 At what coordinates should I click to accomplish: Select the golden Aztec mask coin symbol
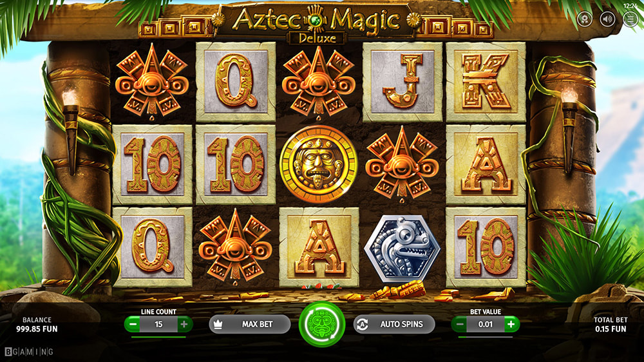[x=319, y=164]
